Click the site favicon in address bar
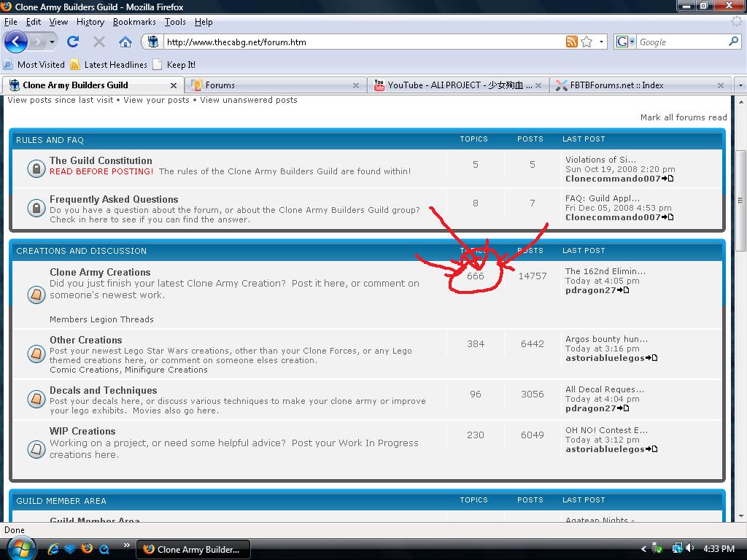 (153, 42)
